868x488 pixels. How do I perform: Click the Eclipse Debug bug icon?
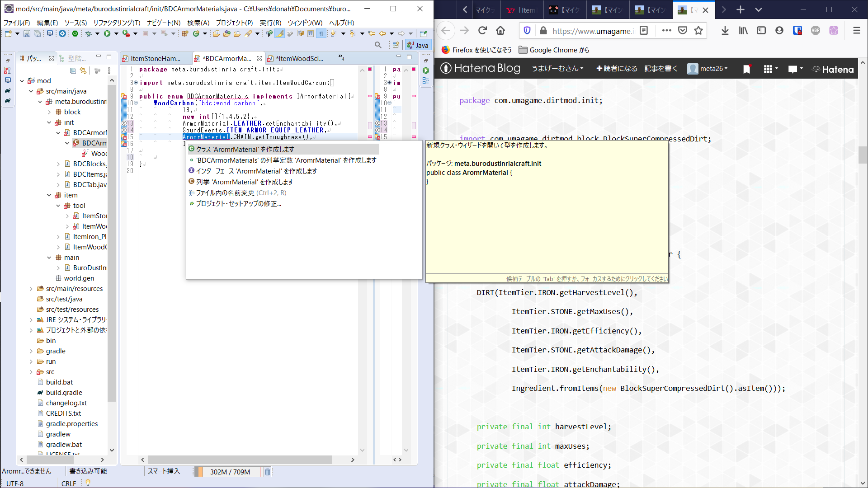coord(89,33)
